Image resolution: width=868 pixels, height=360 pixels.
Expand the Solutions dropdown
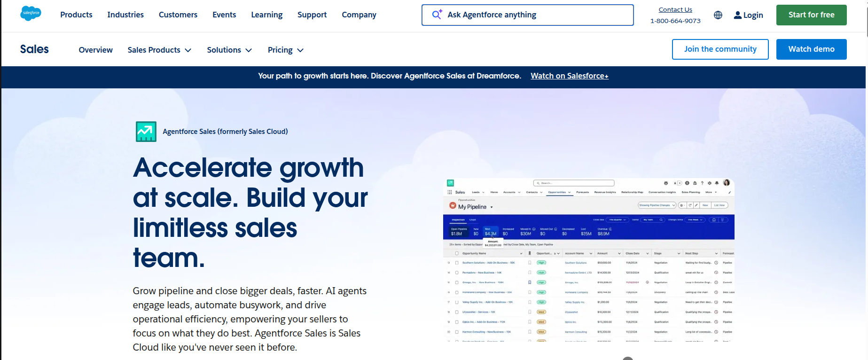pyautogui.click(x=229, y=50)
